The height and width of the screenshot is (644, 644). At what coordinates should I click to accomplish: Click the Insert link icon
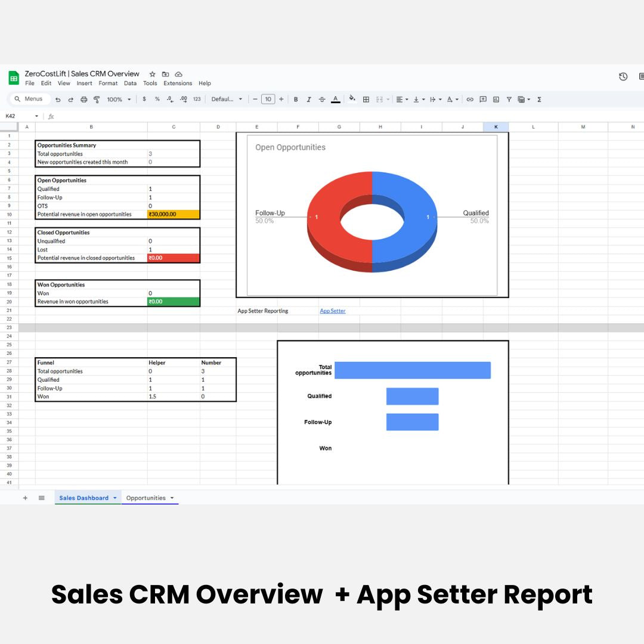[470, 100]
